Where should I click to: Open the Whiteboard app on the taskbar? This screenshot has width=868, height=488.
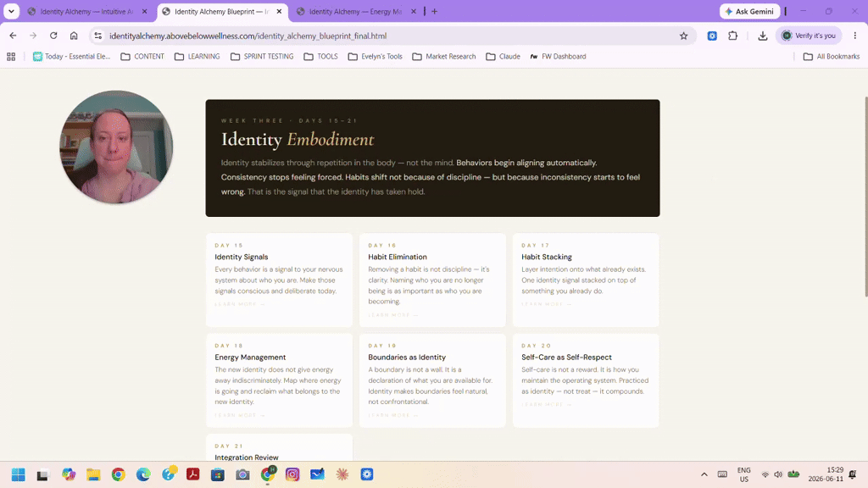tap(317, 474)
